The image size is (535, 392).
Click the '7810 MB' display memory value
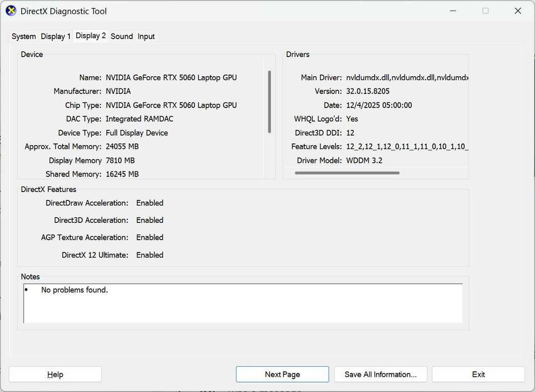(x=120, y=160)
